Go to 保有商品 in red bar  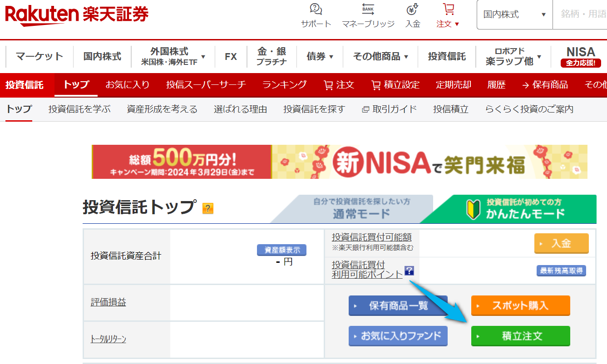pyautogui.click(x=545, y=84)
